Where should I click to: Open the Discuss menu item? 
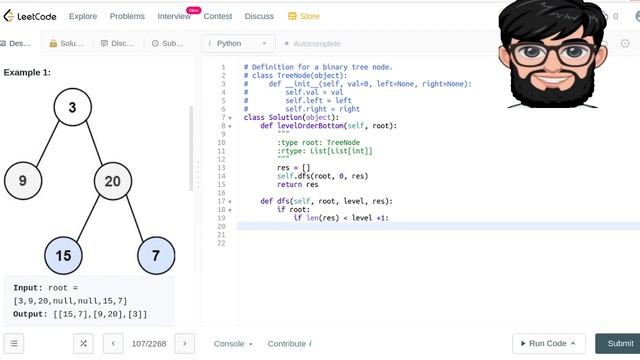[x=259, y=16]
